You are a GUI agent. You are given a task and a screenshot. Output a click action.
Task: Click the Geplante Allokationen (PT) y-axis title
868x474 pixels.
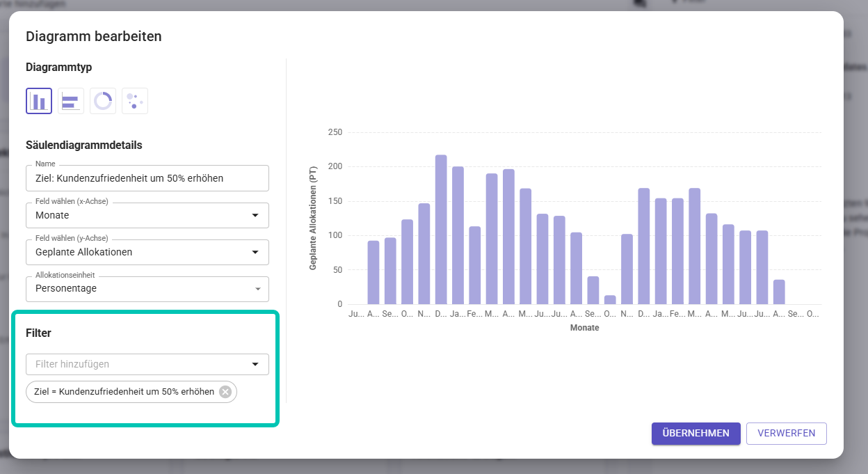click(313, 219)
